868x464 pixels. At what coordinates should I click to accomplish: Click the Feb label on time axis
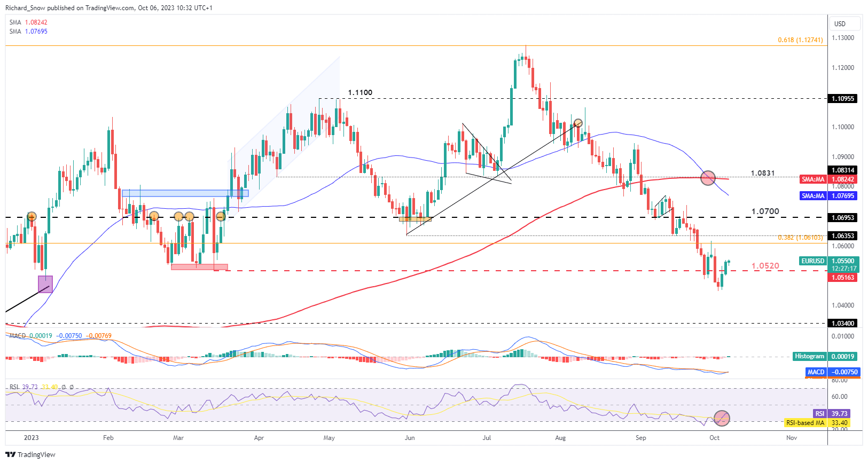point(108,438)
